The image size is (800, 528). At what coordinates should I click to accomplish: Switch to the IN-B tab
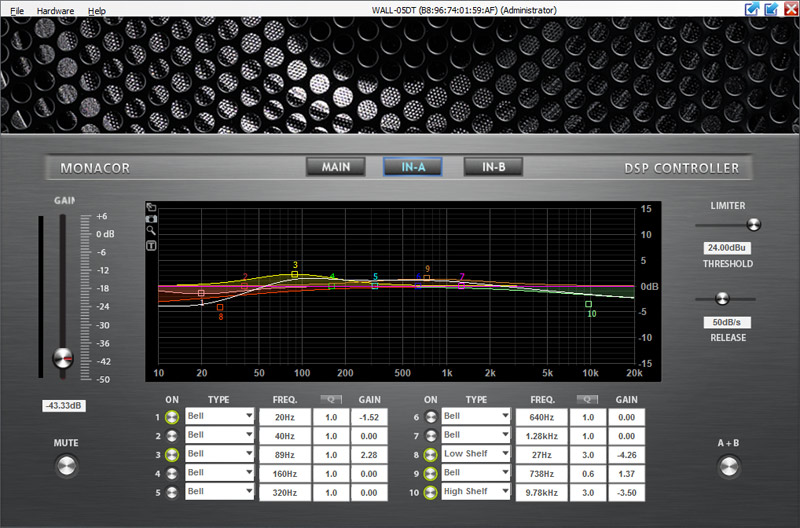click(x=493, y=167)
